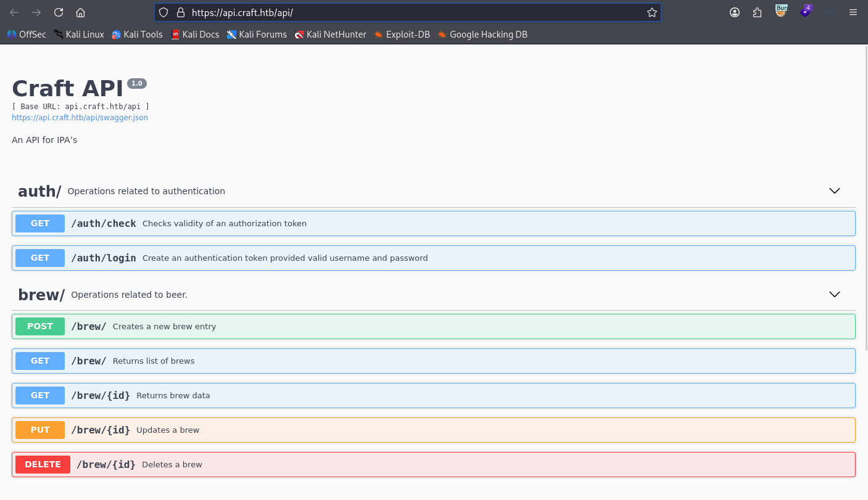
Task: Expand the POST /brew/ operation
Action: [433, 326]
